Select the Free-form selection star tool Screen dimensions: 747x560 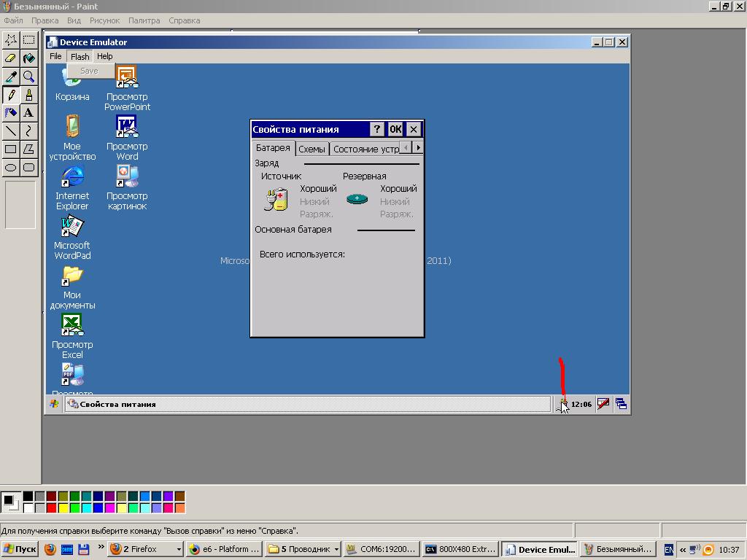pyautogui.click(x=11, y=39)
